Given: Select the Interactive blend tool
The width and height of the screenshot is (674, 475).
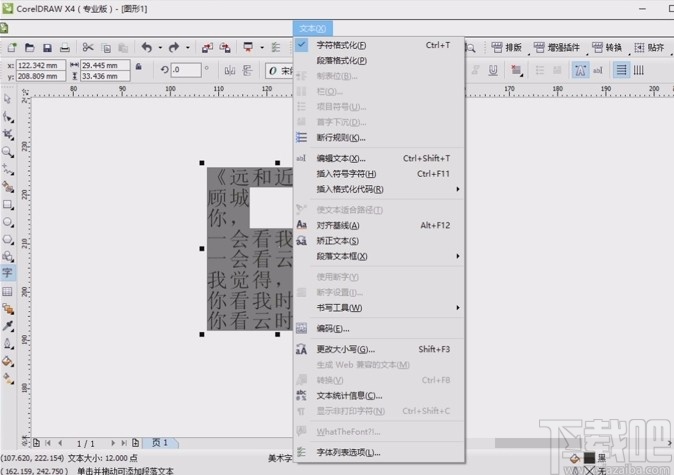Looking at the screenshot, I should (x=8, y=309).
